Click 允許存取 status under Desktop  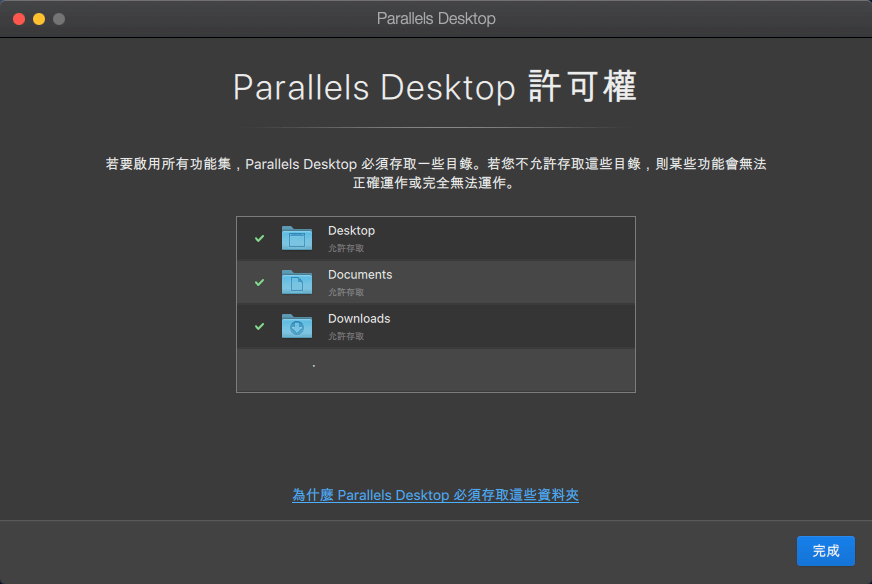[346, 248]
